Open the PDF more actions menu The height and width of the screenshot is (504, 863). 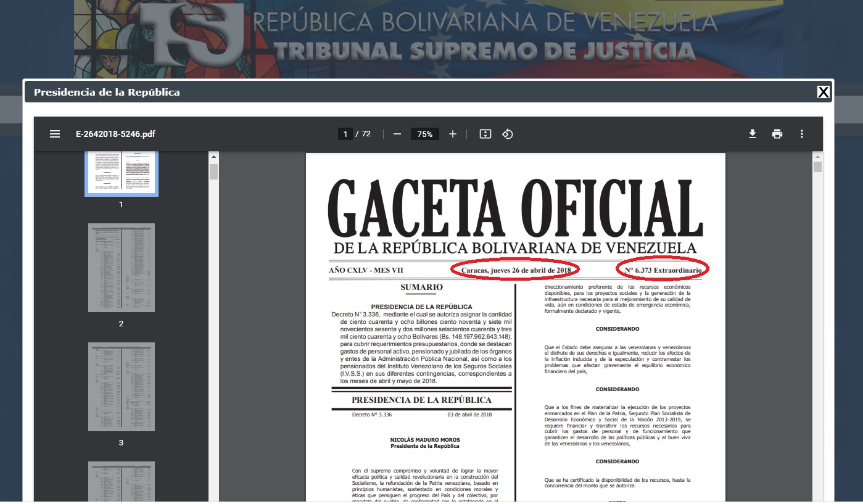point(802,134)
